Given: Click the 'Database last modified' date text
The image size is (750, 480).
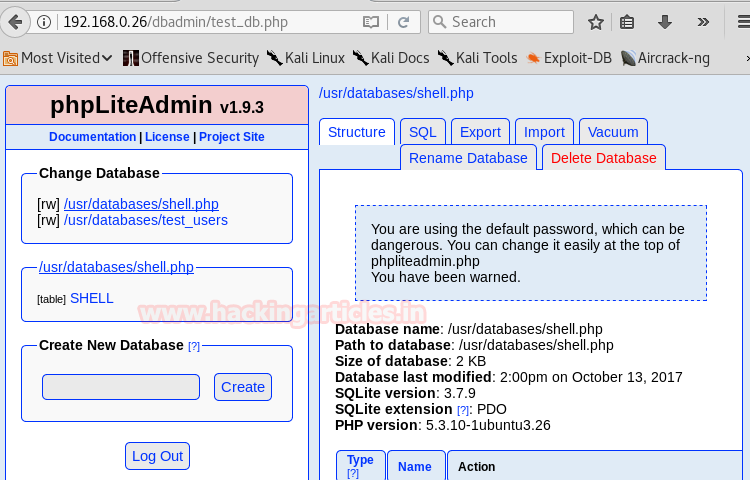Looking at the screenshot, I should [x=591, y=377].
